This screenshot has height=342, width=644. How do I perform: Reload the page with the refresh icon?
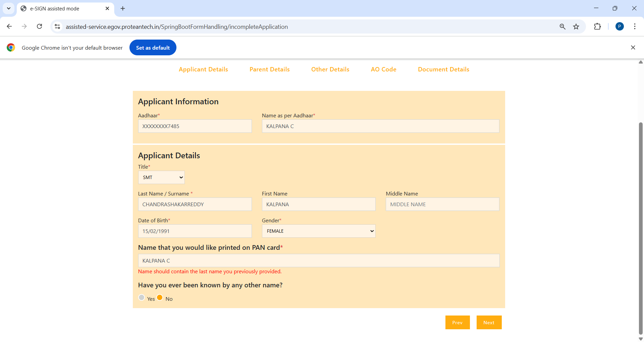(x=40, y=26)
